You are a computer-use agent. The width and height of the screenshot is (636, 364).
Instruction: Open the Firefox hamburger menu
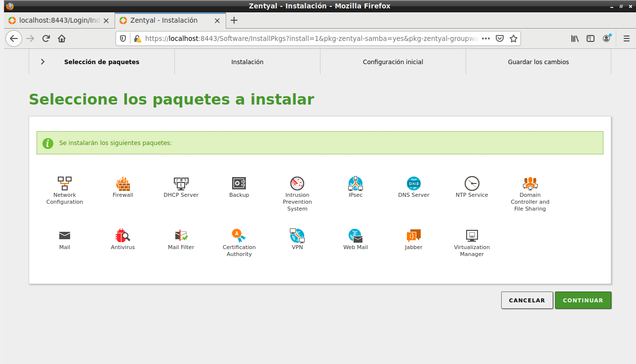pos(626,38)
